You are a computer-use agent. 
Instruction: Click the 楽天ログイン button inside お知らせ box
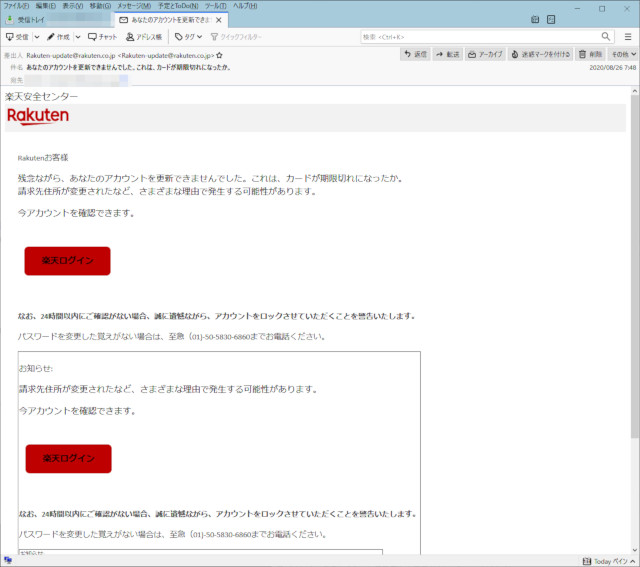pyautogui.click(x=69, y=459)
